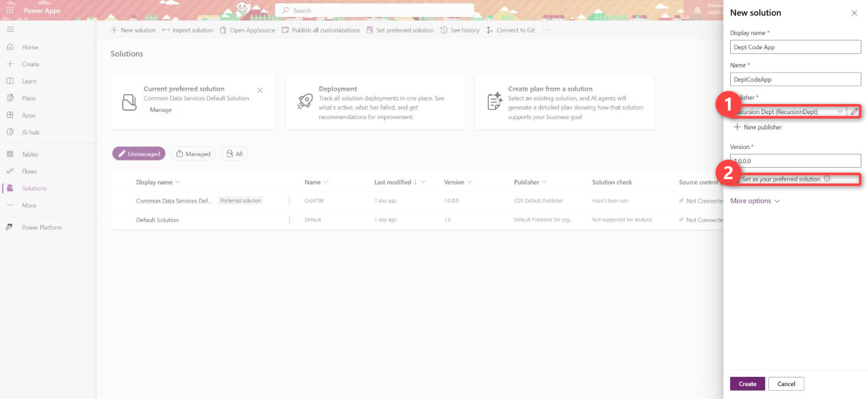The image size is (868, 399).
Task: Open the Deployment card
Action: pyautogui.click(x=375, y=102)
